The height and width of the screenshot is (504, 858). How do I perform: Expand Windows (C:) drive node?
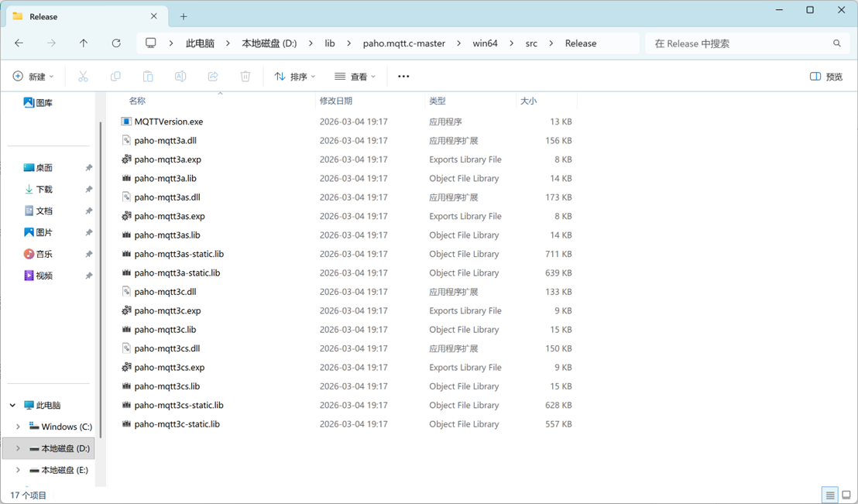tap(18, 427)
